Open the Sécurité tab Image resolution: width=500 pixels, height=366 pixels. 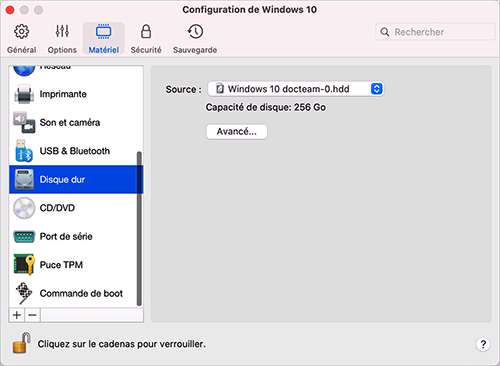coord(146,38)
